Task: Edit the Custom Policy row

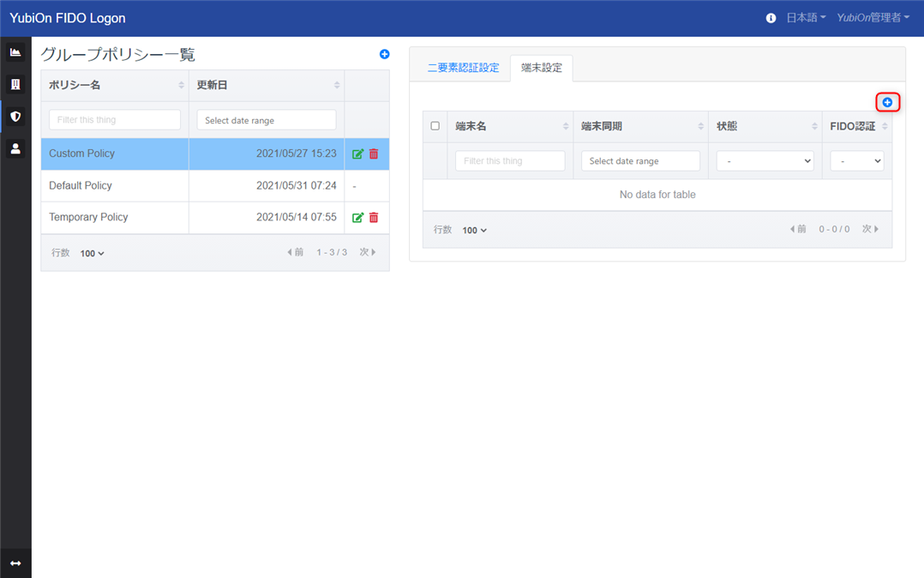Action: 357,154
